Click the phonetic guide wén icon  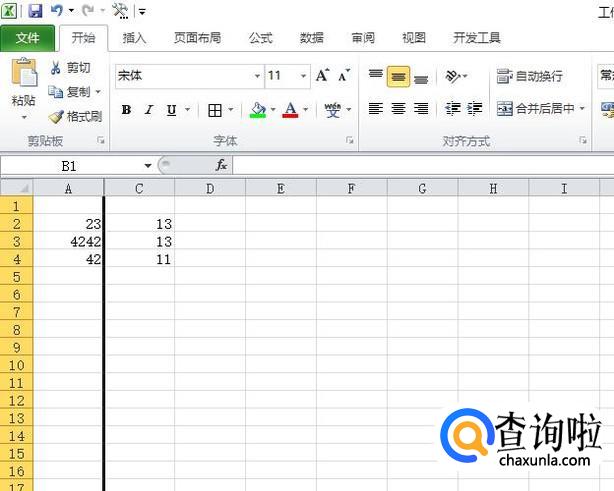click(332, 110)
